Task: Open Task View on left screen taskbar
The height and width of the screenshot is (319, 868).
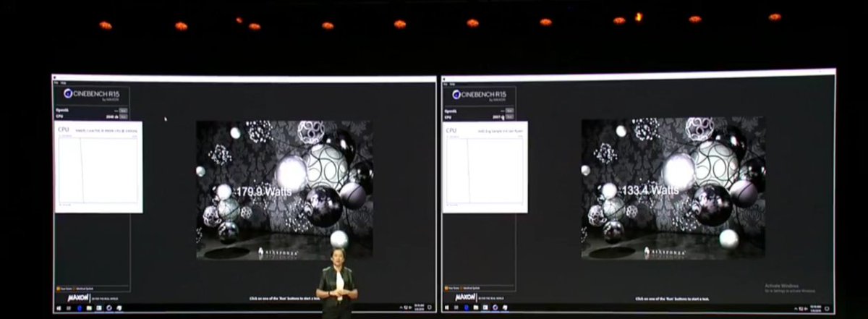Action: coord(69,308)
